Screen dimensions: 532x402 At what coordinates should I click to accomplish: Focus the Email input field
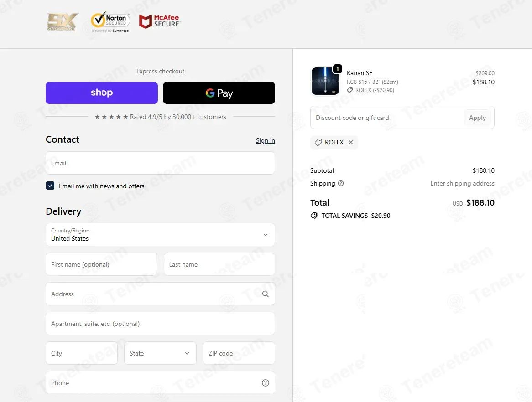click(160, 163)
